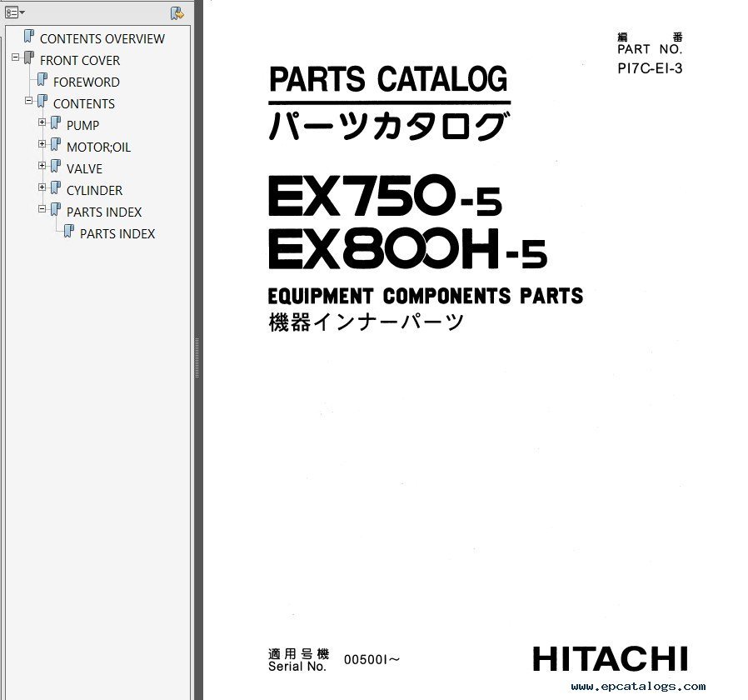Open the nested child PARTS INDEX bookmark

(x=117, y=233)
